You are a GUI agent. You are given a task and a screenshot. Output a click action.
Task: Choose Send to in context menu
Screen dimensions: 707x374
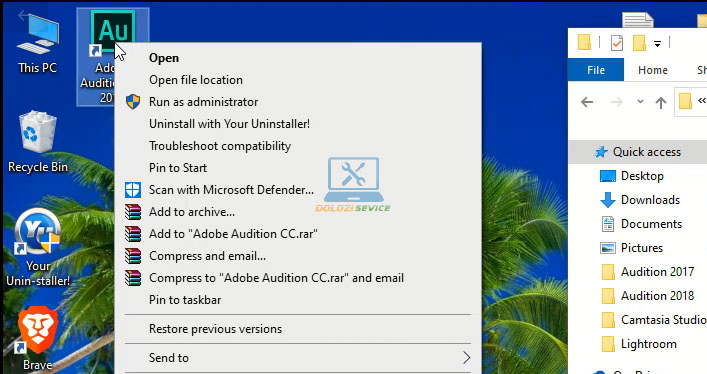298,358
